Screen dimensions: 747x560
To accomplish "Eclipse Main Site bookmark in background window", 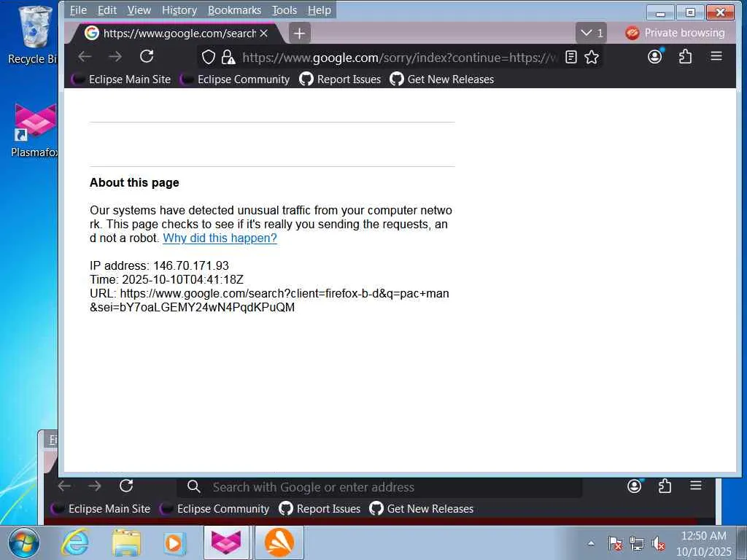I will [x=101, y=509].
